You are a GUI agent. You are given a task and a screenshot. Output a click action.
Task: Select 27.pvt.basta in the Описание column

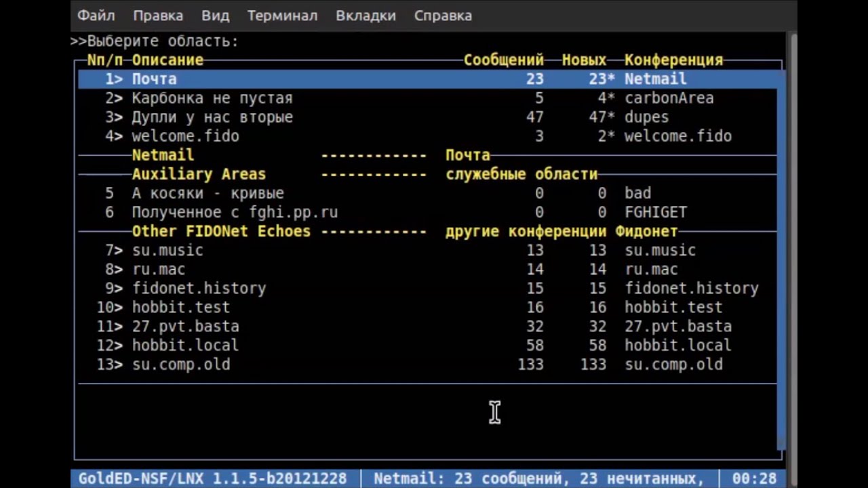point(185,326)
